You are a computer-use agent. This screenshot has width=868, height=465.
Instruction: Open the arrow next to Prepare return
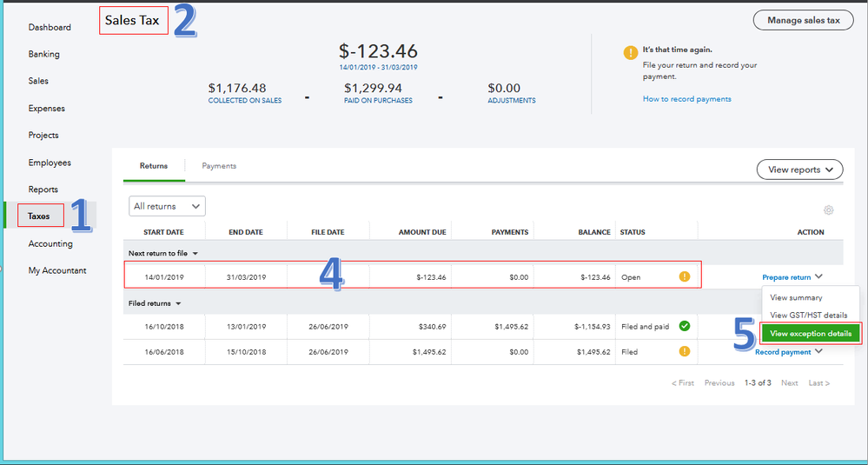[x=818, y=277]
